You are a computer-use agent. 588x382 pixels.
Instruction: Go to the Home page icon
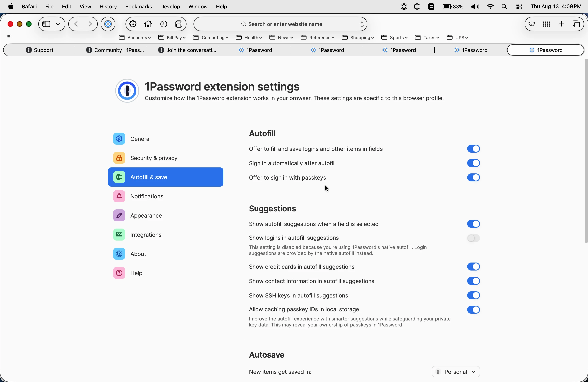(x=148, y=24)
